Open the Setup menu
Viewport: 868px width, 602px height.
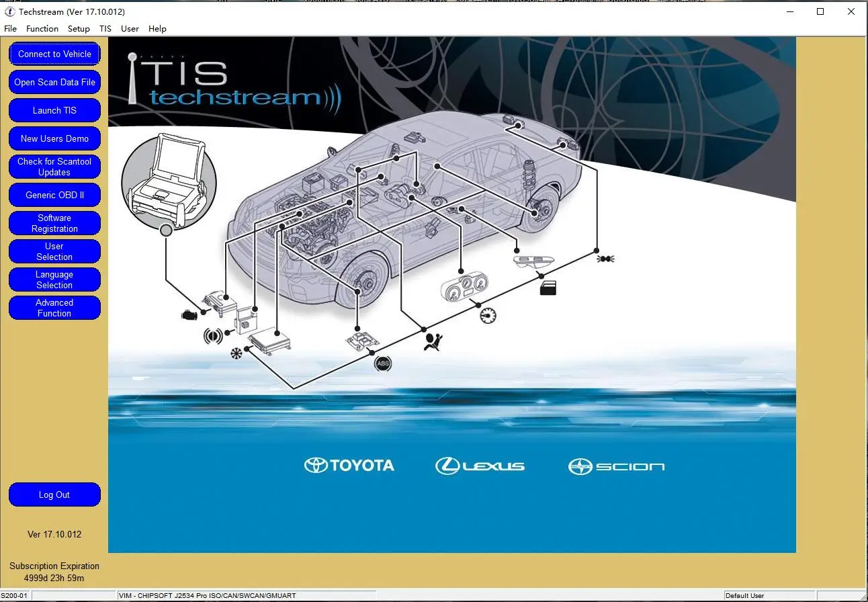coord(79,29)
